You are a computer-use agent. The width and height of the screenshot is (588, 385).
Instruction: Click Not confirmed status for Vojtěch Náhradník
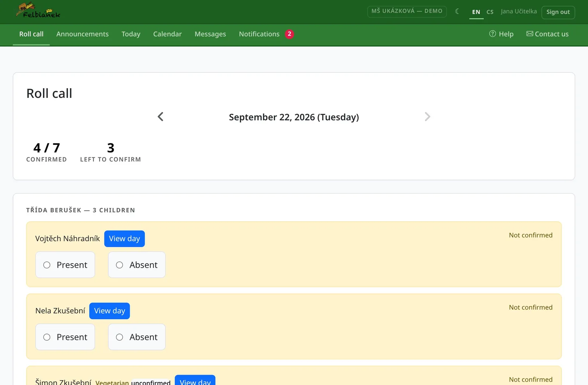point(531,235)
